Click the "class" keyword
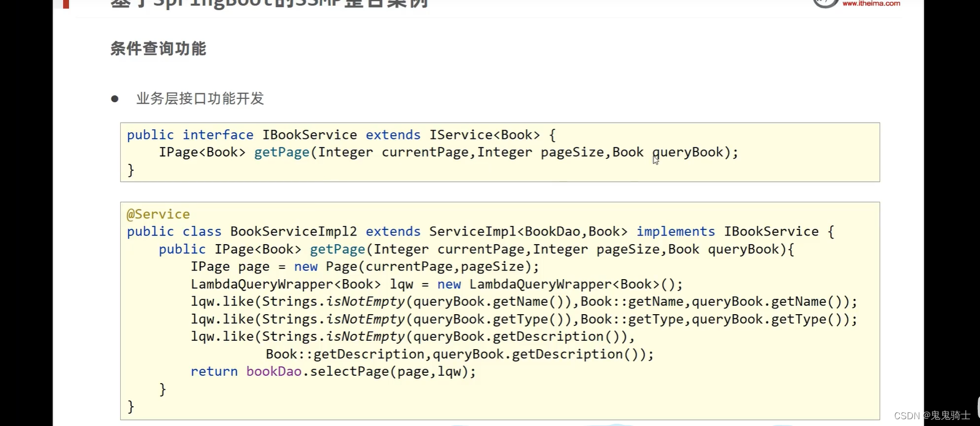The width and height of the screenshot is (980, 426). [202, 232]
